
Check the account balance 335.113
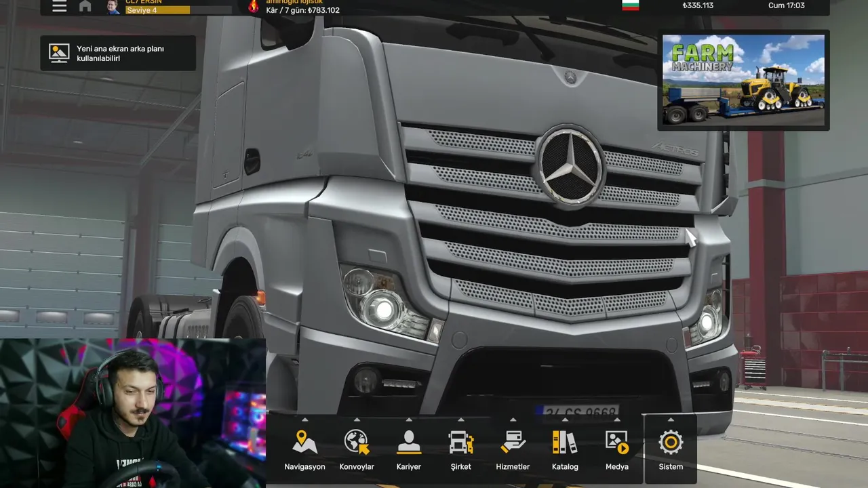(x=698, y=5)
